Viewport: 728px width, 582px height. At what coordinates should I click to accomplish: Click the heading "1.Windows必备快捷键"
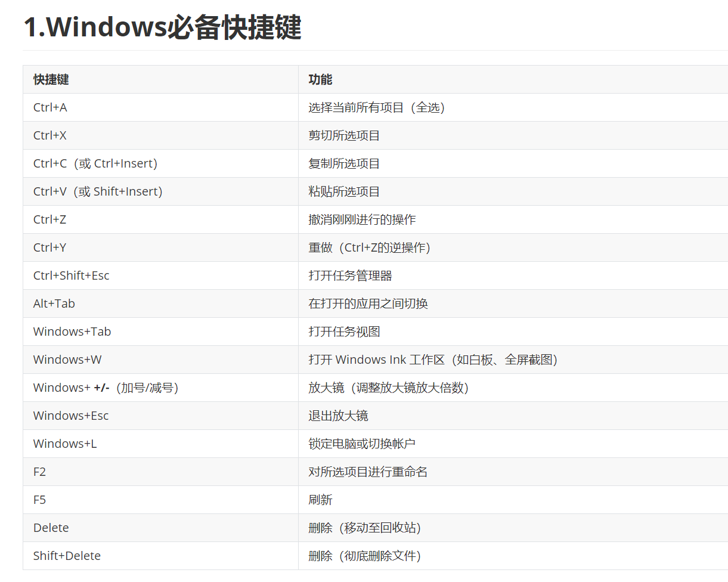pos(162,27)
